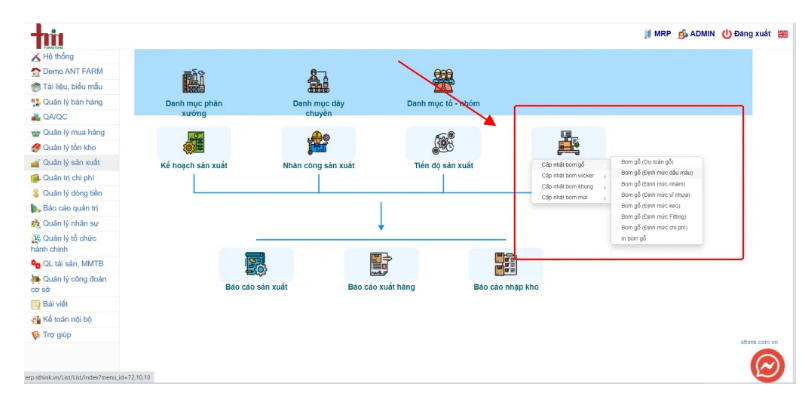Image resolution: width=802 pixels, height=396 pixels.
Task: Select Bom gỗ (Định mức Fitting)
Action: [657, 217]
